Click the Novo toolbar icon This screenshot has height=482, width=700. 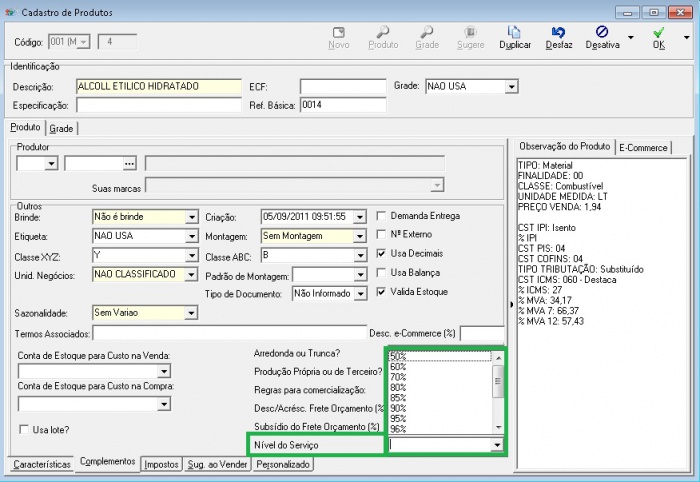click(339, 37)
